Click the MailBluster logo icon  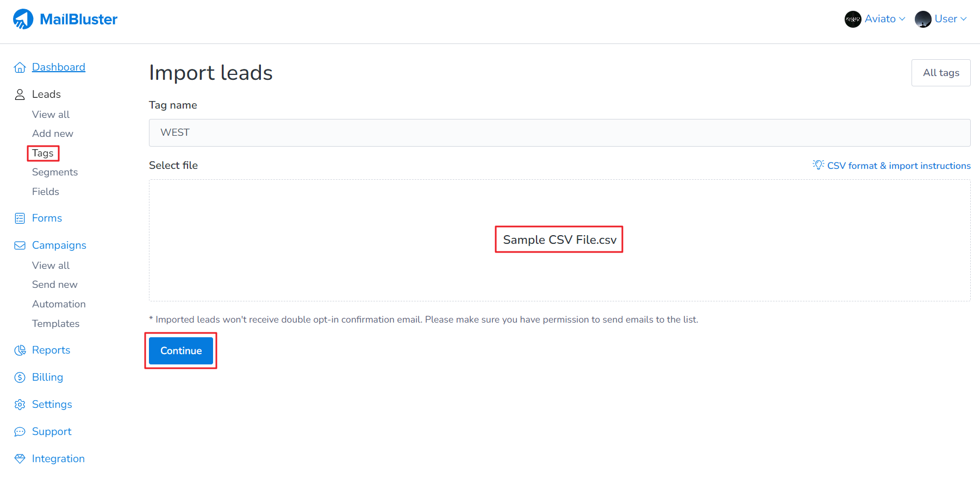click(x=22, y=18)
